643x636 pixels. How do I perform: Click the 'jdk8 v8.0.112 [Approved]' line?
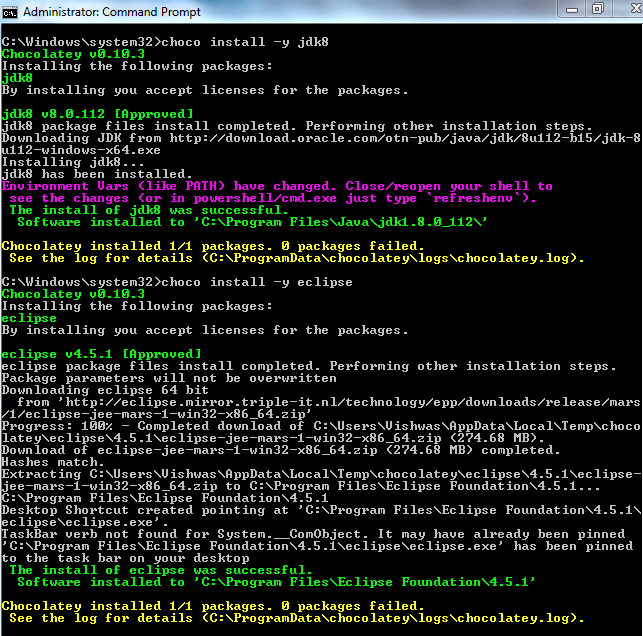point(97,114)
